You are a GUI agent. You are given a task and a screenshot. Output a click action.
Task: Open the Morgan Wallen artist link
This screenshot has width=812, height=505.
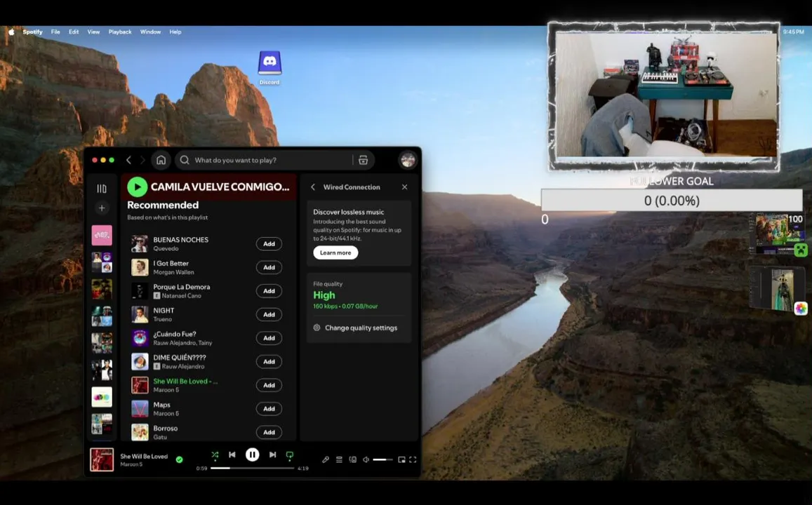(x=173, y=272)
